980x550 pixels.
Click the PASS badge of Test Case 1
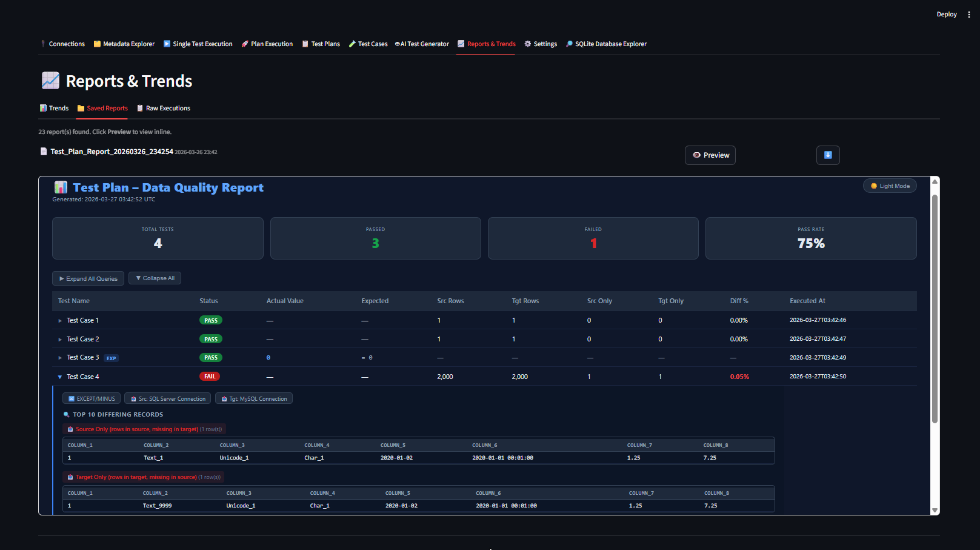point(211,320)
